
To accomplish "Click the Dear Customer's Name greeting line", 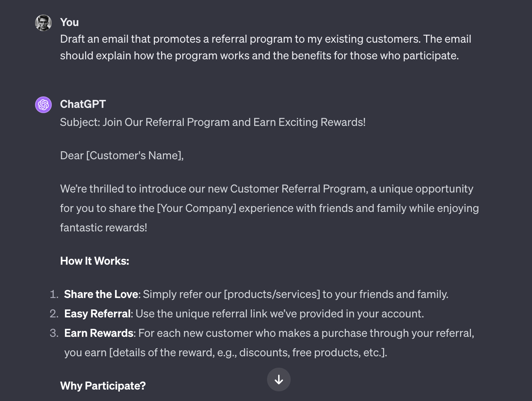I will pos(121,155).
